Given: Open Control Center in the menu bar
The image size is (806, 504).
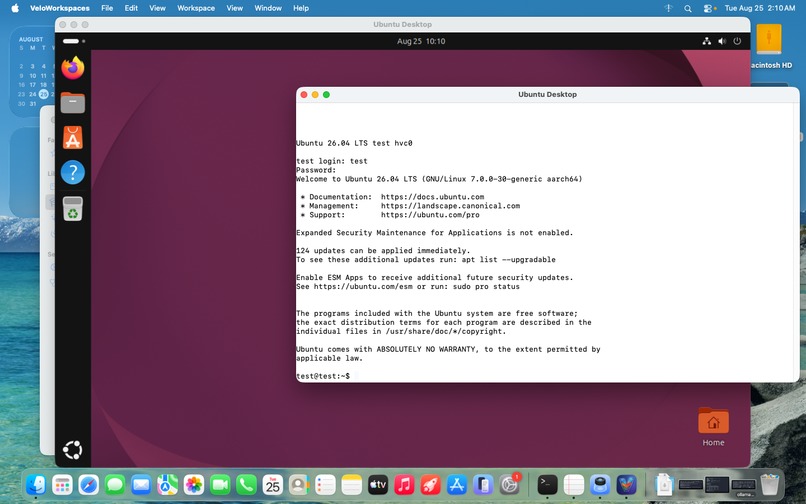Looking at the screenshot, I should 709,8.
